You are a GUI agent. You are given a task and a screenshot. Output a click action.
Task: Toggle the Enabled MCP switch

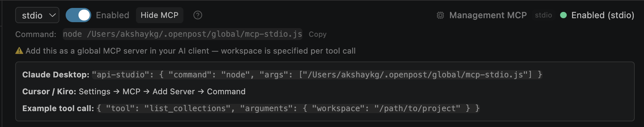(x=78, y=15)
